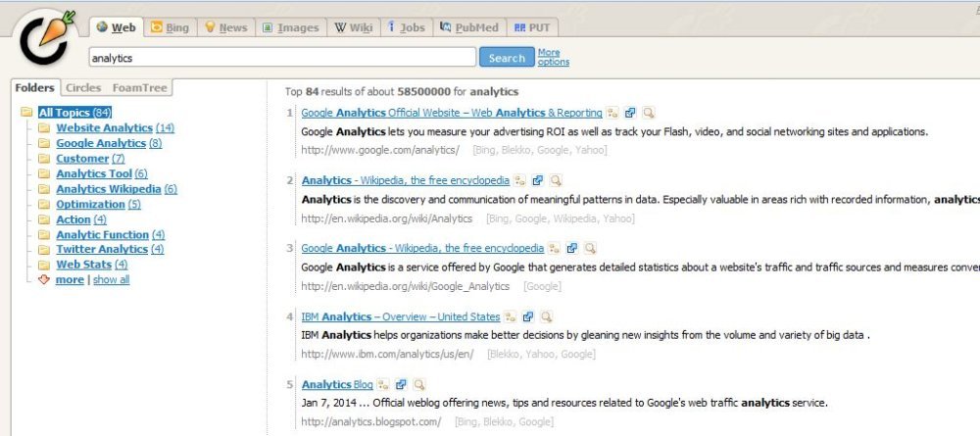Expand more topics in folder list

click(x=69, y=280)
